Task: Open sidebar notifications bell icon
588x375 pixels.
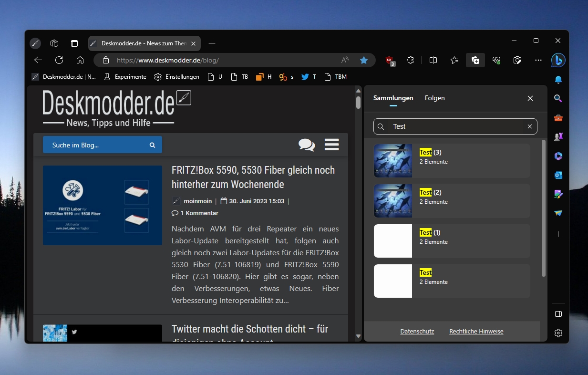Action: coord(558,80)
